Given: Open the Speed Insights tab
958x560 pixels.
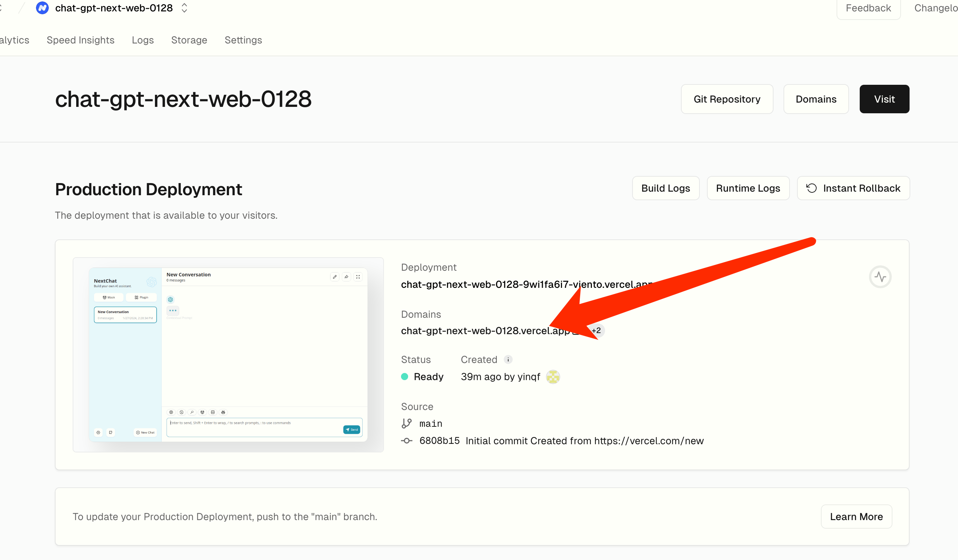Looking at the screenshot, I should [80, 40].
